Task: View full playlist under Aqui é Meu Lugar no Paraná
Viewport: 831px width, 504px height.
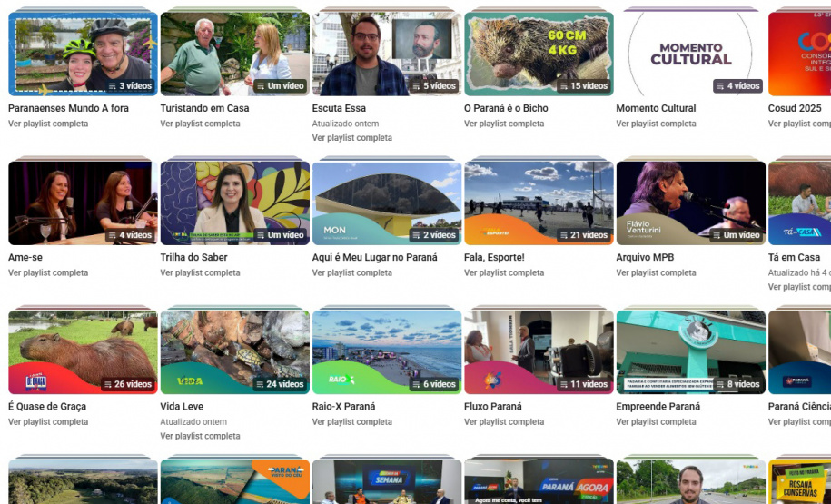Action: (x=352, y=273)
